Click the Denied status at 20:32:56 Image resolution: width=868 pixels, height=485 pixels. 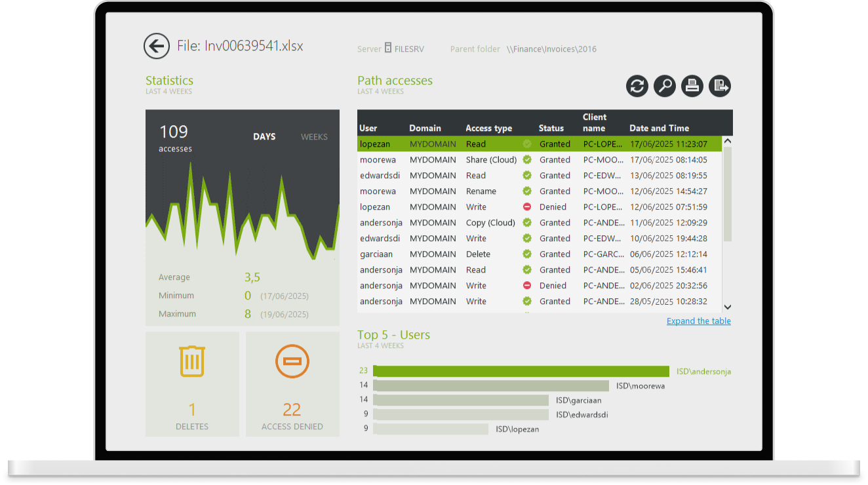(x=553, y=286)
